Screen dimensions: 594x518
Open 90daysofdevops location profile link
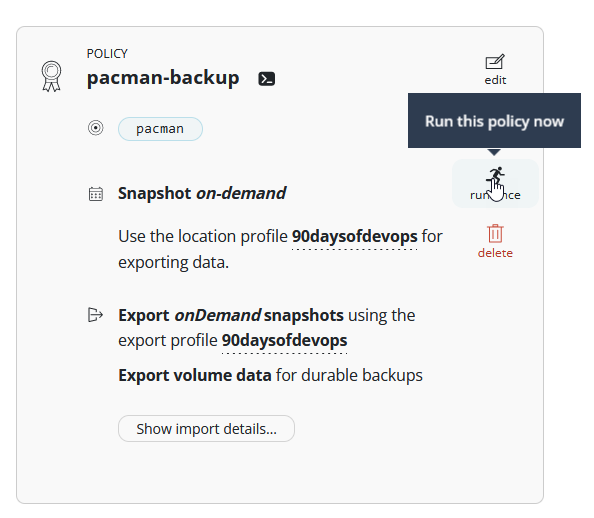355,236
